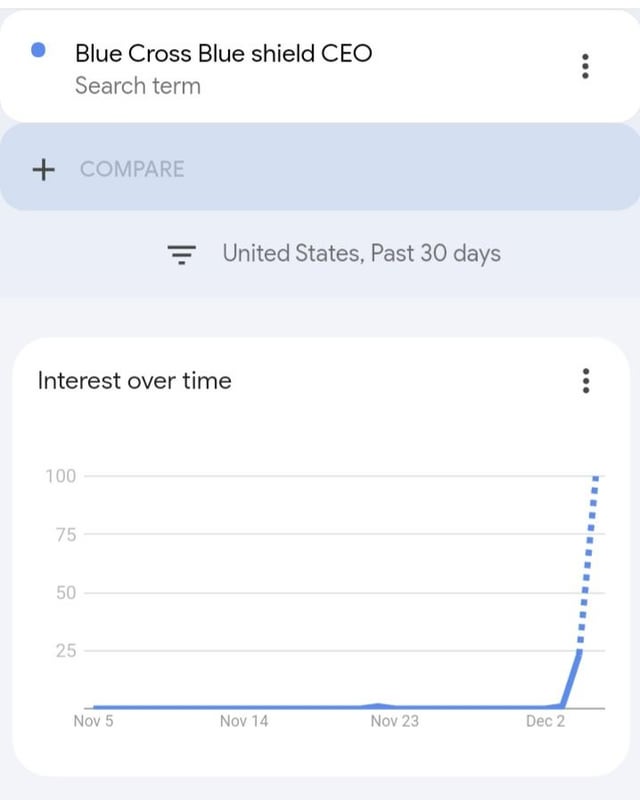Edit the Blue Cross Blue shield CEO term
640x800 pixels.
[223, 53]
